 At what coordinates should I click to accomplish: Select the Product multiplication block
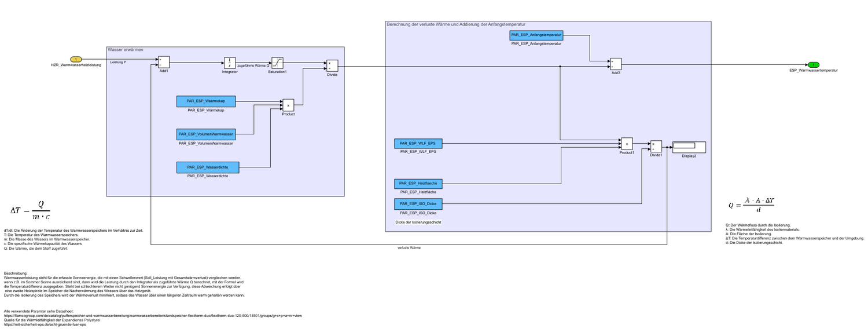click(288, 105)
